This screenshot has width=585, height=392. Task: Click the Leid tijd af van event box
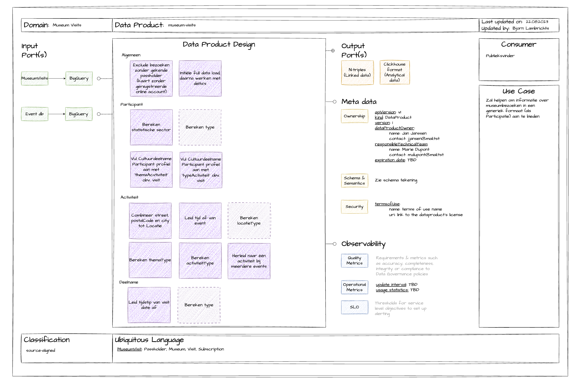pyautogui.click(x=200, y=221)
